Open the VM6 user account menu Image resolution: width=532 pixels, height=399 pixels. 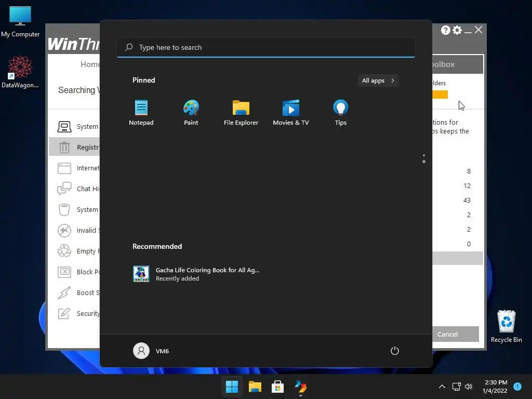pyautogui.click(x=151, y=351)
